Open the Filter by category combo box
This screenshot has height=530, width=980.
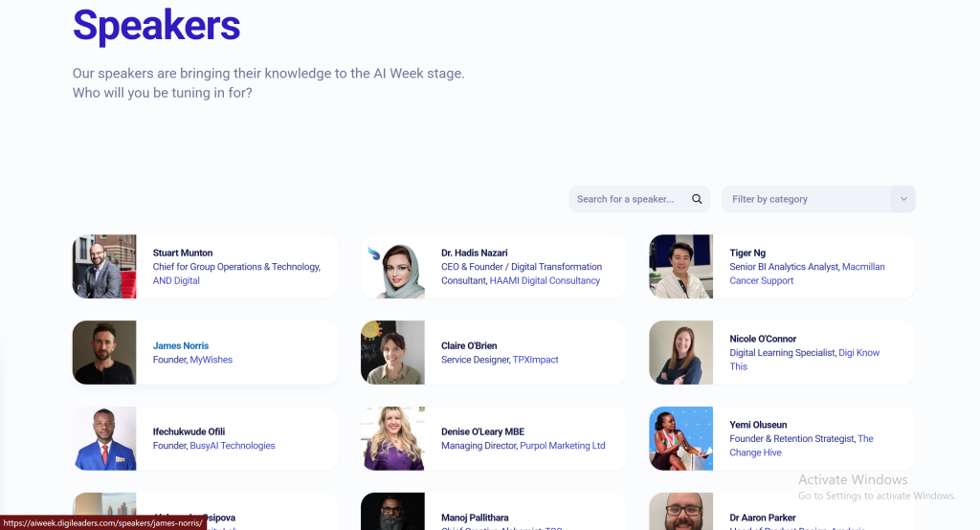click(806, 199)
